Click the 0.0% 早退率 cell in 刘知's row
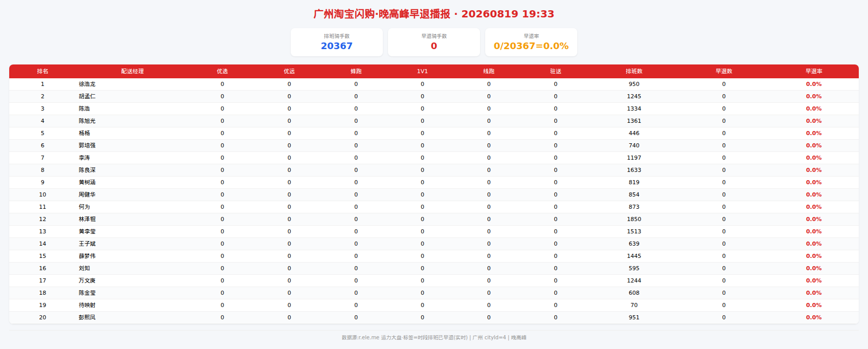This screenshot has height=349, width=868. point(814,268)
